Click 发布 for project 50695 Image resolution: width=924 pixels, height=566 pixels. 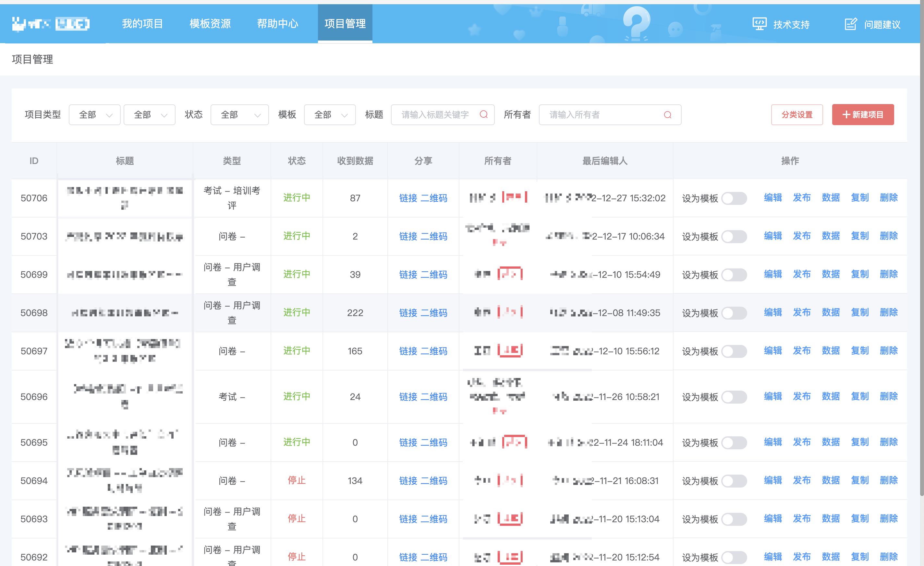click(x=802, y=442)
